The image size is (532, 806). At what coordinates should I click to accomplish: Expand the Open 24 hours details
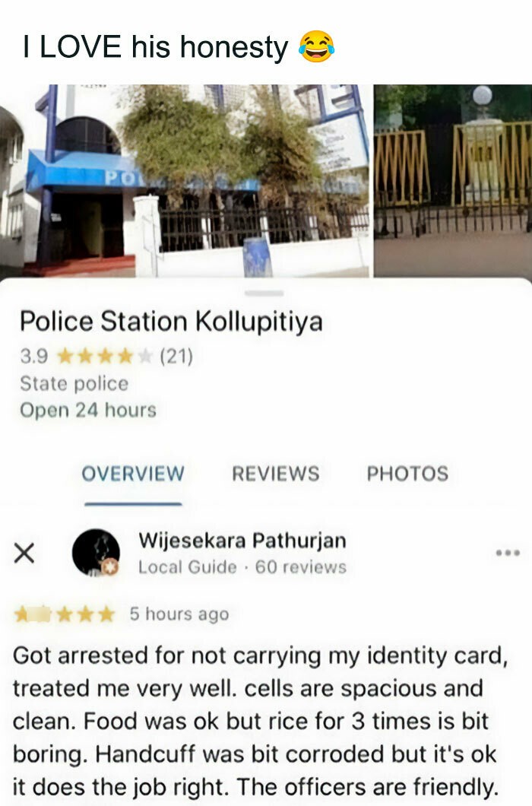(x=88, y=410)
